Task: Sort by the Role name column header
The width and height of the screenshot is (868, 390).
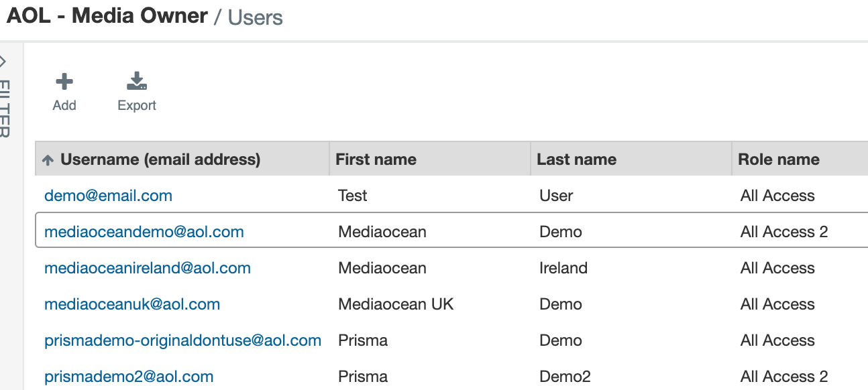Action: click(779, 159)
